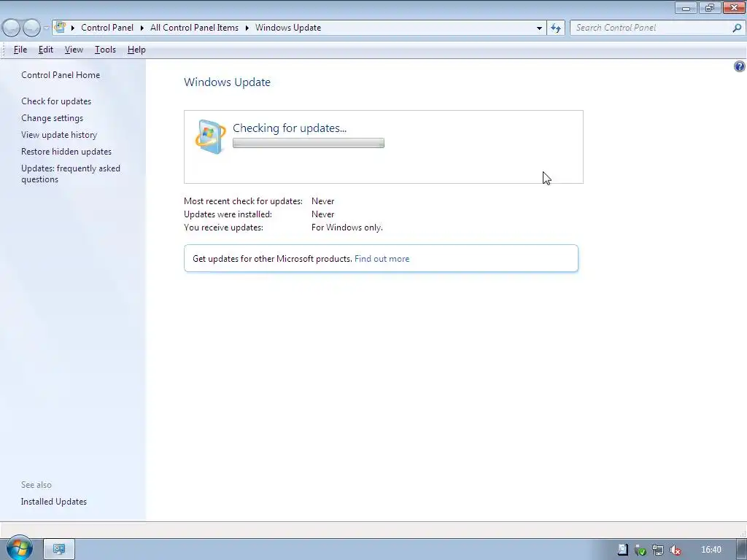
Task: Click the search magnifier icon
Action: pos(737,28)
